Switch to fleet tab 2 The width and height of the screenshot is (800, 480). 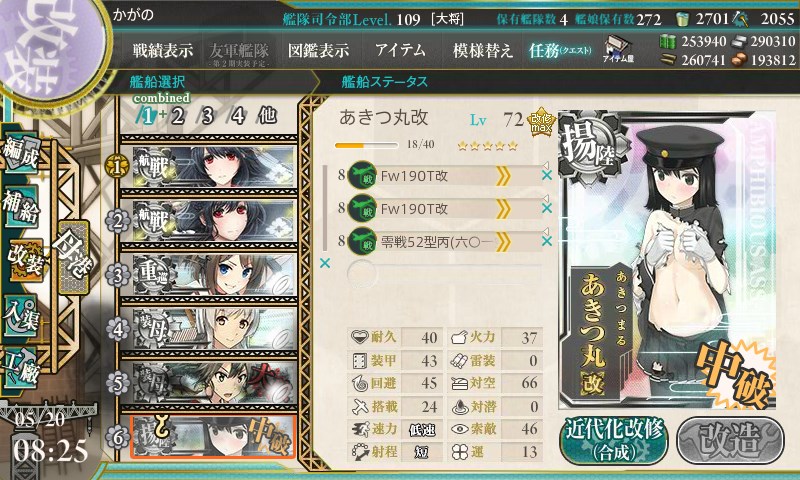point(178,116)
